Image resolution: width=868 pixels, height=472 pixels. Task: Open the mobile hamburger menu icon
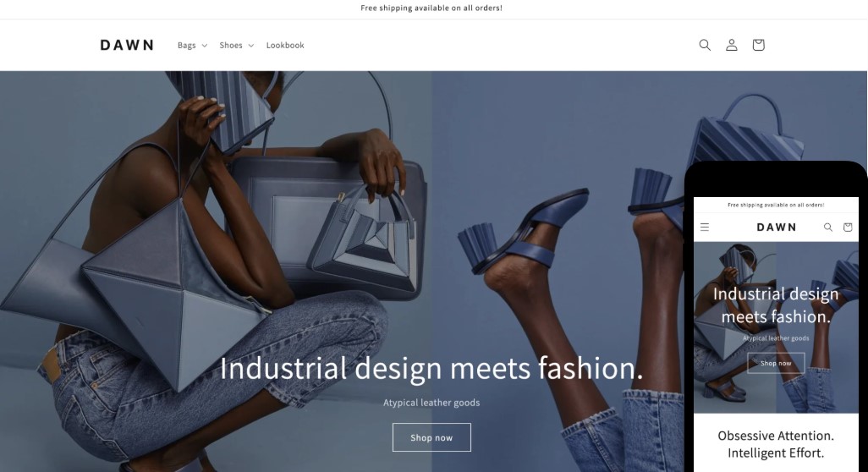coord(705,227)
